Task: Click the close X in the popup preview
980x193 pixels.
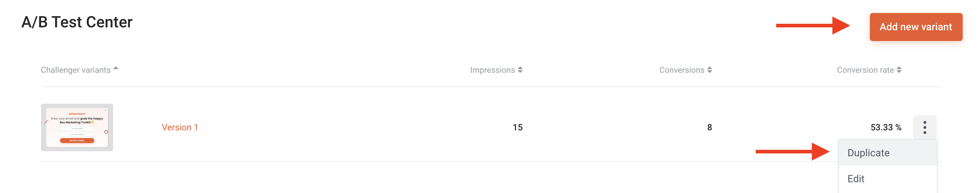Action: click(x=105, y=111)
